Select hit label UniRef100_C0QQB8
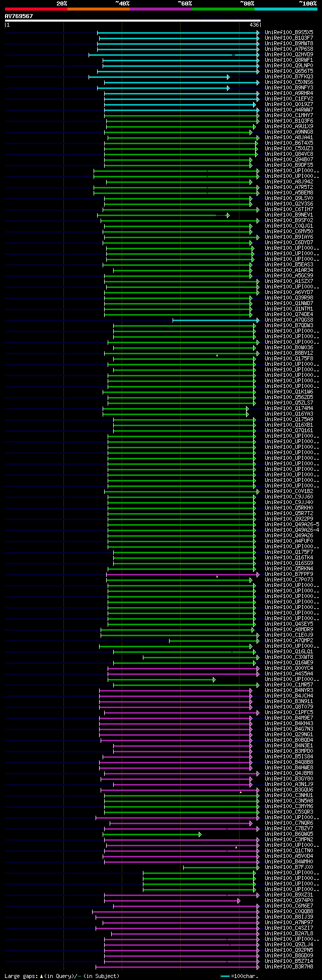Image resolution: width=322 pixels, height=980 pixels. 289,911
